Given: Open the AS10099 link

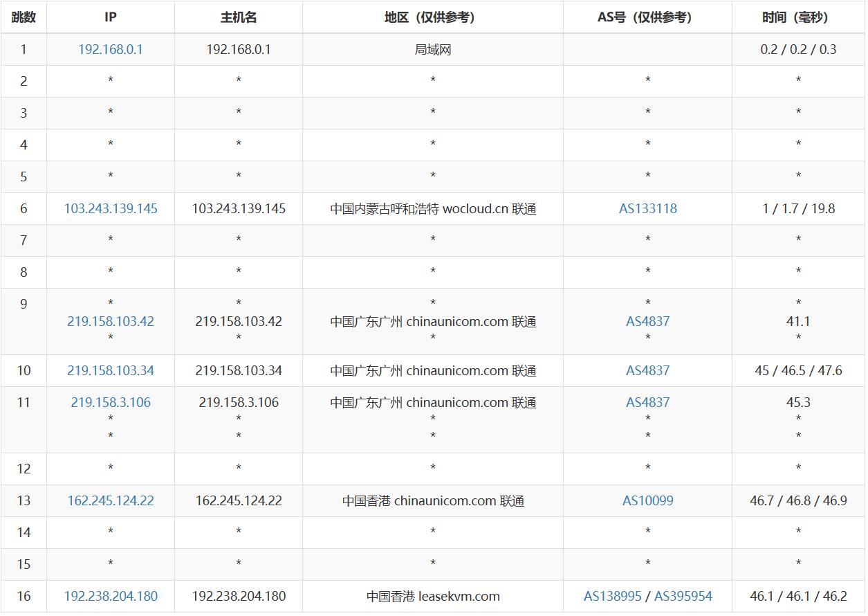Looking at the screenshot, I should tap(647, 500).
